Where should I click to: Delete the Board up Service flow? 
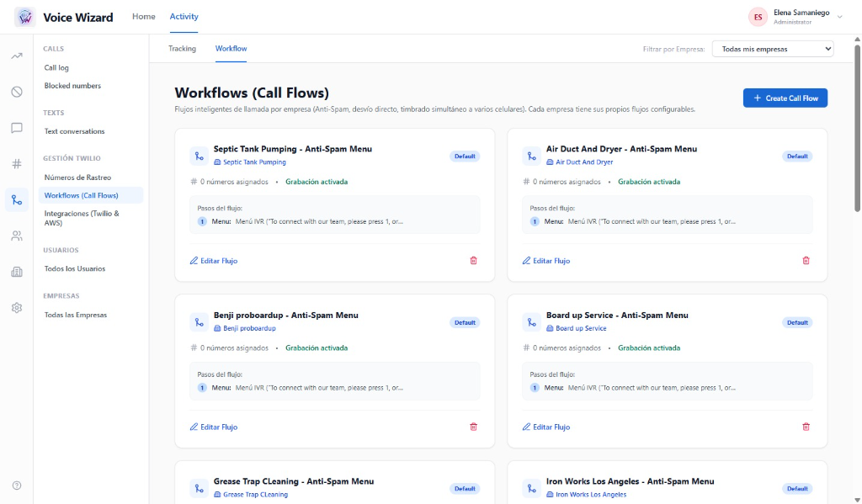point(806,427)
